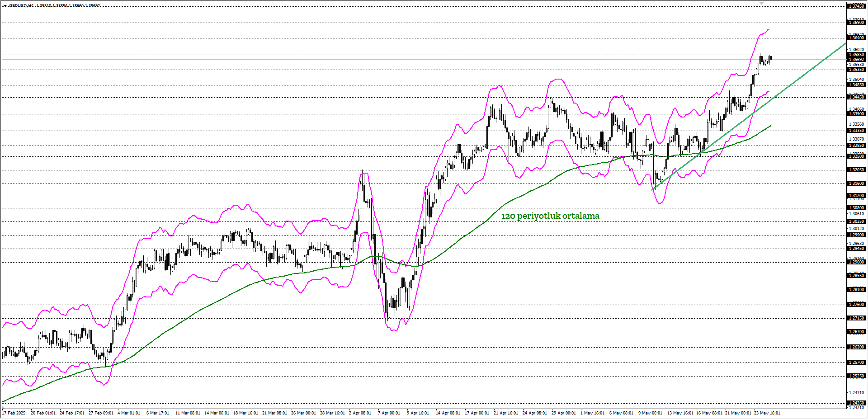Click the 1.36020 price scale value
Image resolution: width=868 pixels, height=419 pixels.
click(x=856, y=50)
